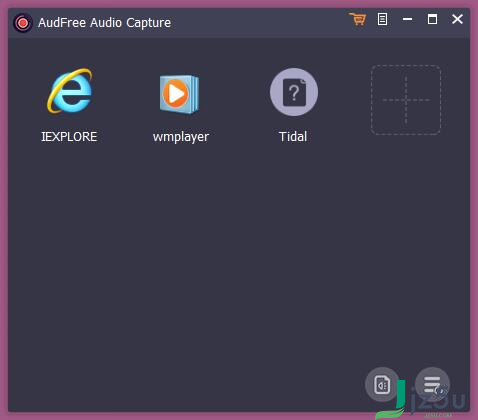The image size is (478, 420).
Task: Close the AudFree Audio Capture window
Action: tap(457, 19)
